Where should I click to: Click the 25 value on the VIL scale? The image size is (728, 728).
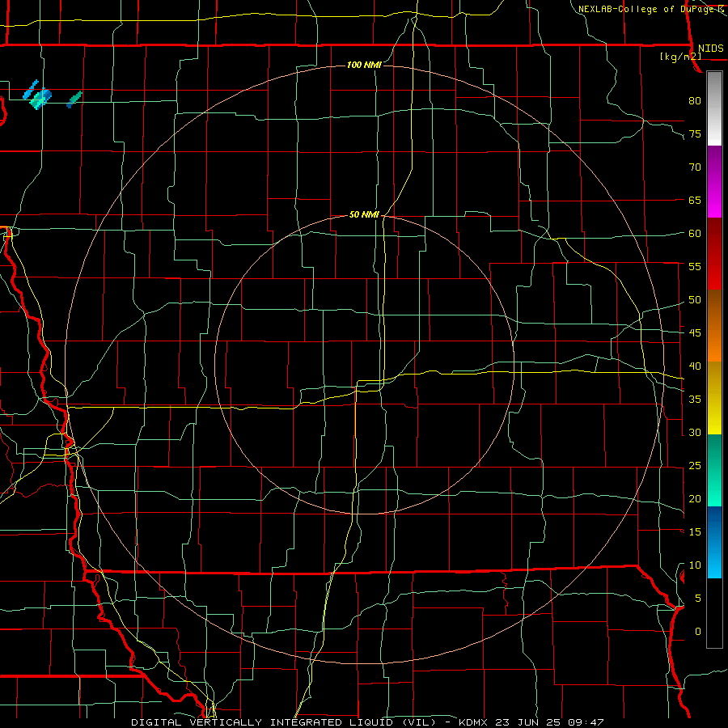695,465
